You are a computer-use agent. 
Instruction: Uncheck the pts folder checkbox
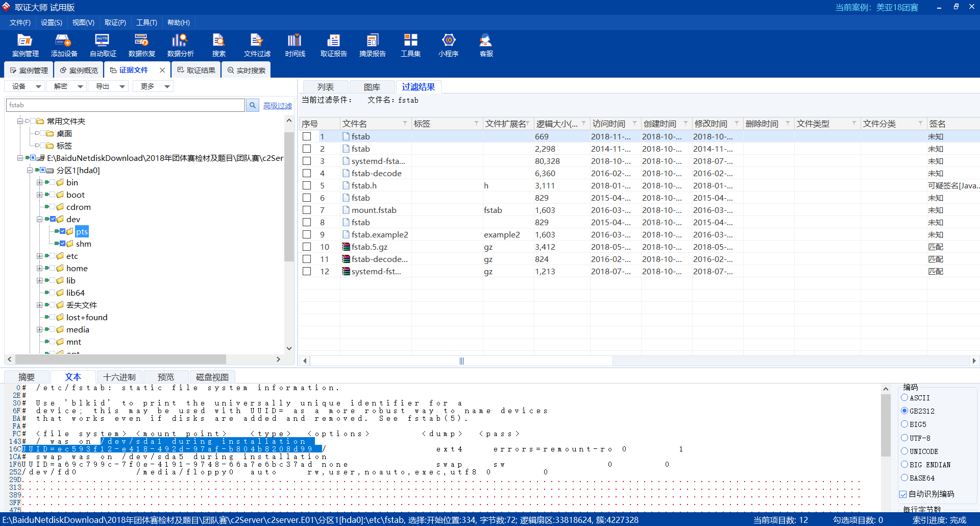pos(62,231)
